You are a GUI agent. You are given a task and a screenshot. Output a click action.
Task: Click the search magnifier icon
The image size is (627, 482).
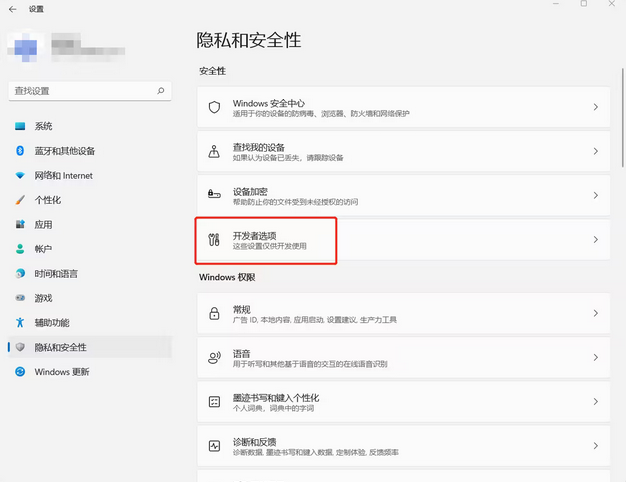tap(161, 91)
